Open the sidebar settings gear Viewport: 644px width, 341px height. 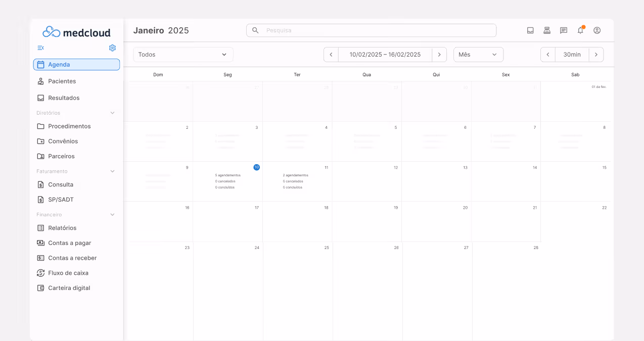click(x=112, y=47)
